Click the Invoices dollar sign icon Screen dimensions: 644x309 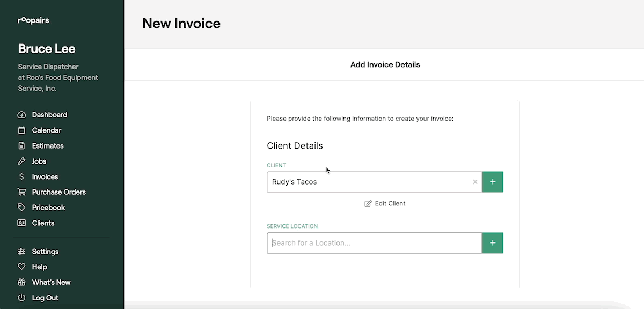pos(21,177)
